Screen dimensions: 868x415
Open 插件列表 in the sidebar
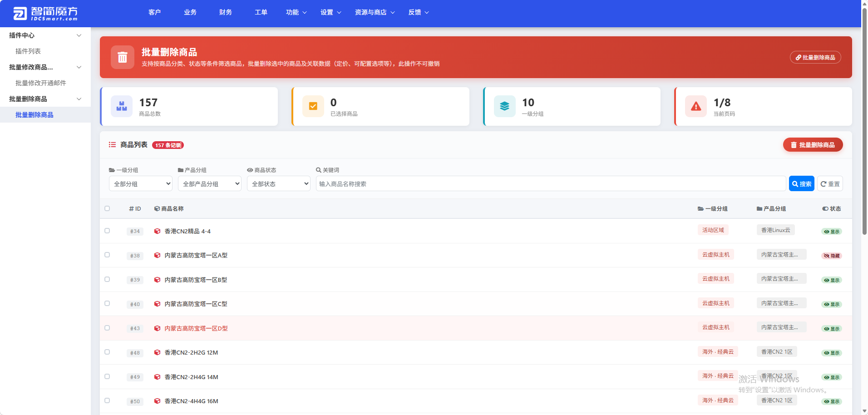(x=28, y=51)
